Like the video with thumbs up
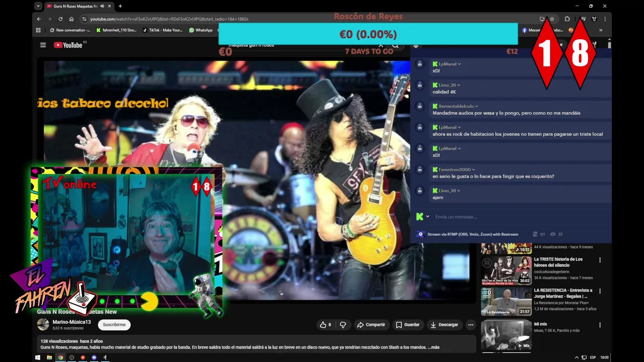Viewport: 644px width, 362px height. (x=326, y=325)
